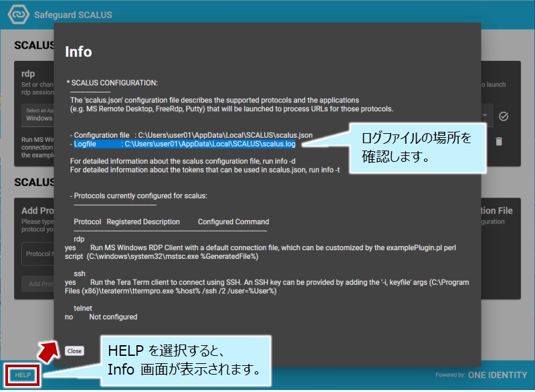This screenshot has height=392, width=535.
Task: Click the checkmark apply icon for rdp
Action: (x=504, y=116)
